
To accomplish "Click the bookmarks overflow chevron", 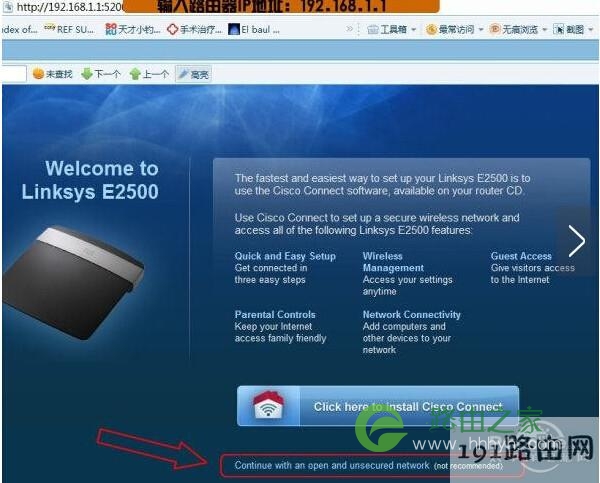I will pyautogui.click(x=349, y=29).
